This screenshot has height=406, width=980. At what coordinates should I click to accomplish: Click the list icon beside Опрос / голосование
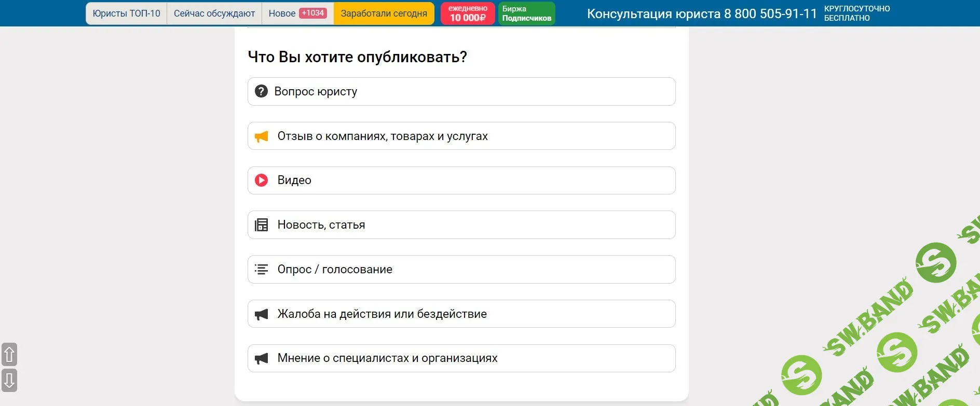[262, 269]
